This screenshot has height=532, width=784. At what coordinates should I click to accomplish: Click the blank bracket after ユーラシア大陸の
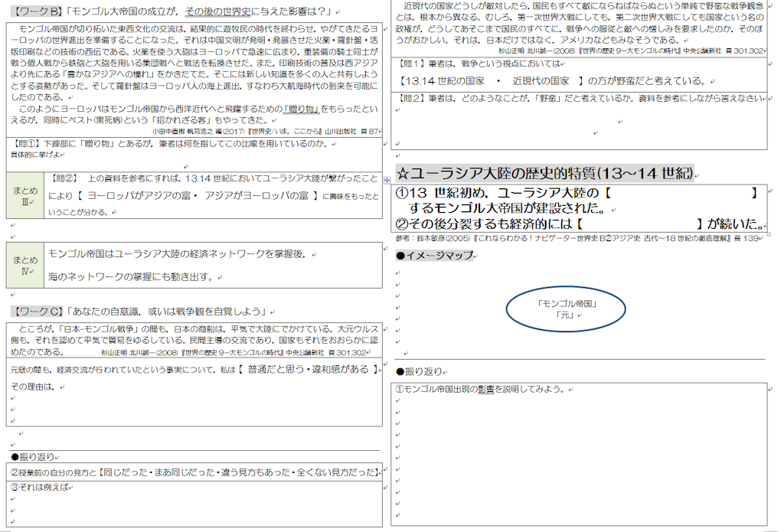(x=681, y=193)
